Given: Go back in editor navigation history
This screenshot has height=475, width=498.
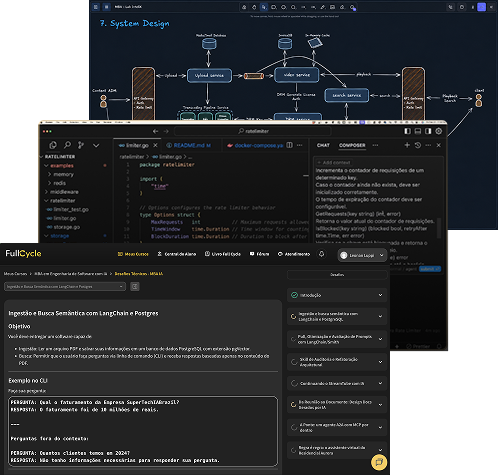Looking at the screenshot, I should point(155,131).
